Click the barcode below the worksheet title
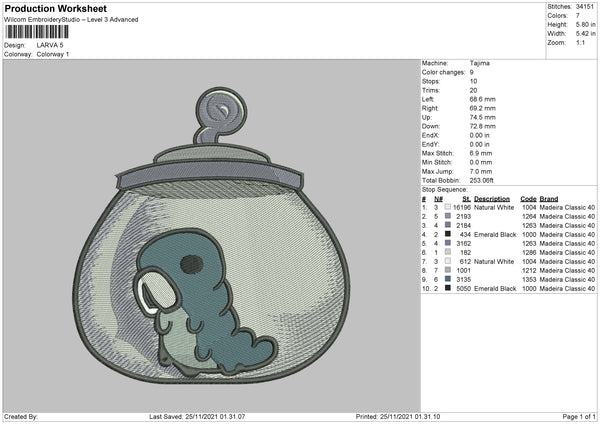Image resolution: width=600 pixels, height=424 pixels. click(x=40, y=31)
